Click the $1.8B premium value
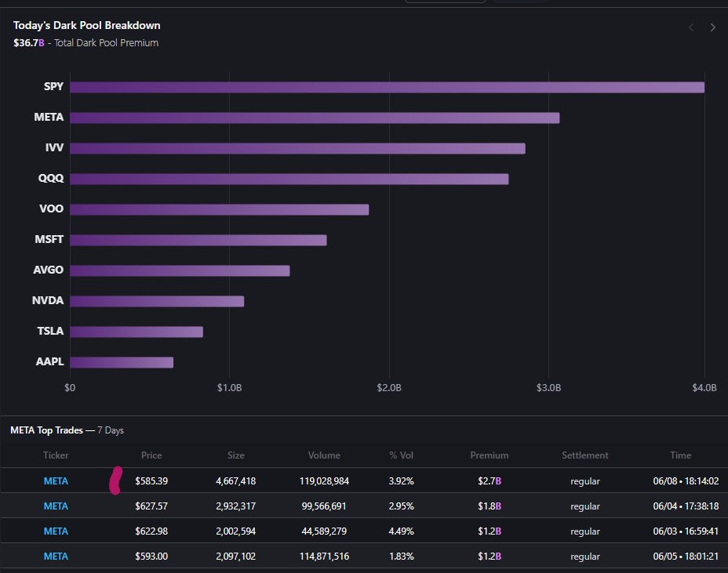The width and height of the screenshot is (728, 573). 490,506
